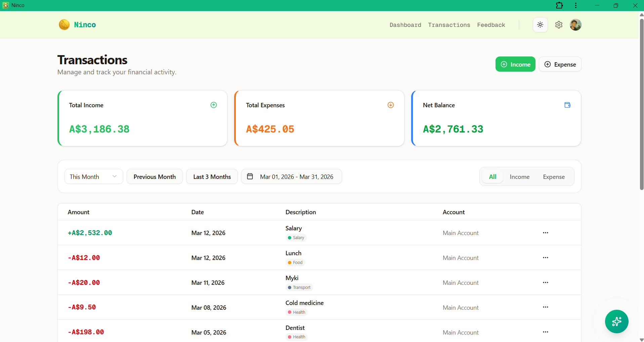Viewport: 644px width, 342px height.
Task: Click Mar 05, 2026 date cell
Action: [x=209, y=333]
